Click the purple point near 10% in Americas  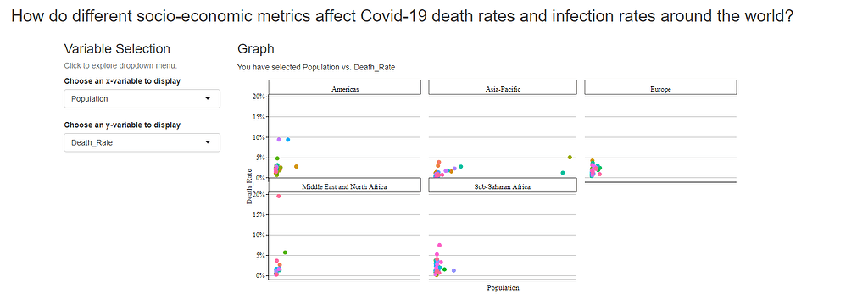279,140
